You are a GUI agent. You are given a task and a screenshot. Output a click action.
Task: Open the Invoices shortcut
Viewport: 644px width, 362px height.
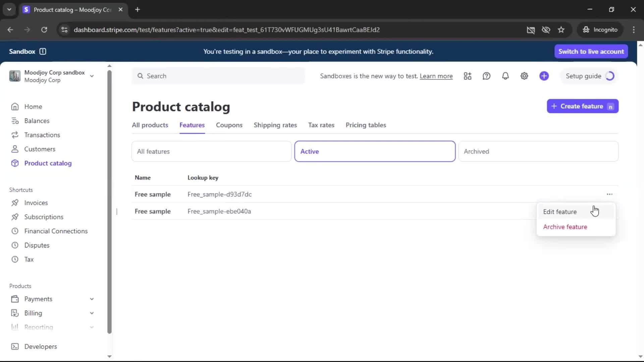(36, 203)
